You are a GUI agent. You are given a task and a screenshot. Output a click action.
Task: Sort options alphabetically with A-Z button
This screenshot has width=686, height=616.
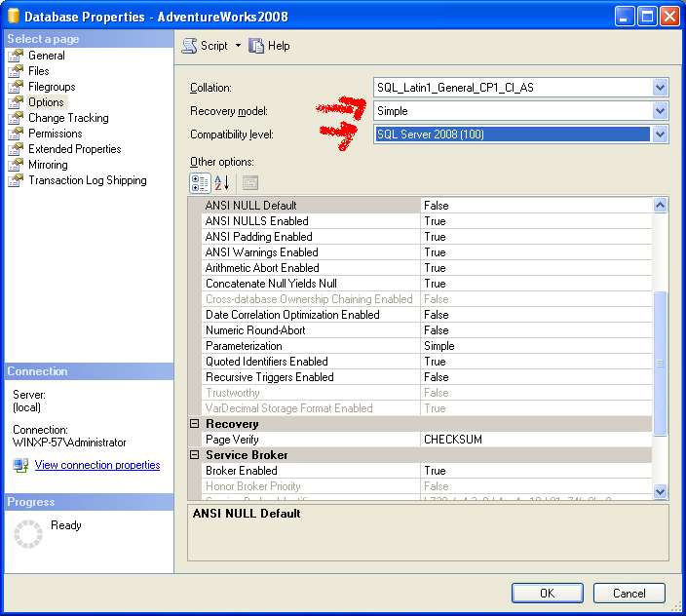(222, 183)
